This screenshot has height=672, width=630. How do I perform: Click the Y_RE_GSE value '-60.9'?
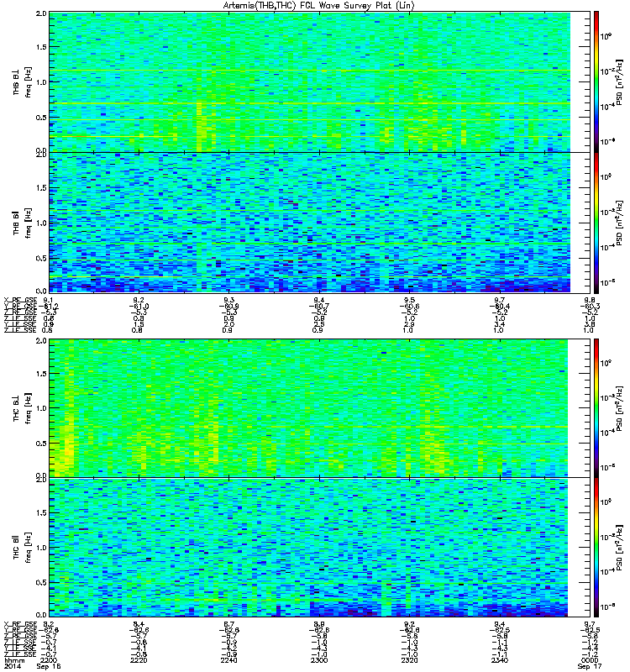pos(228,307)
